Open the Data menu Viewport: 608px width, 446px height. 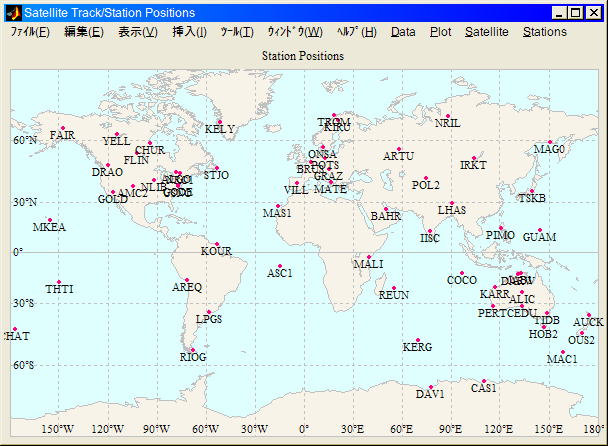tap(403, 32)
